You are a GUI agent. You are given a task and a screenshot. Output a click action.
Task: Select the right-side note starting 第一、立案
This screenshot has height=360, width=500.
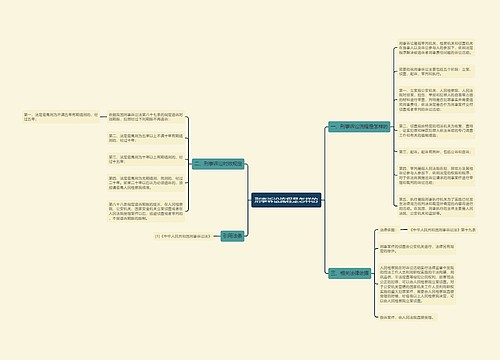(x=436, y=100)
